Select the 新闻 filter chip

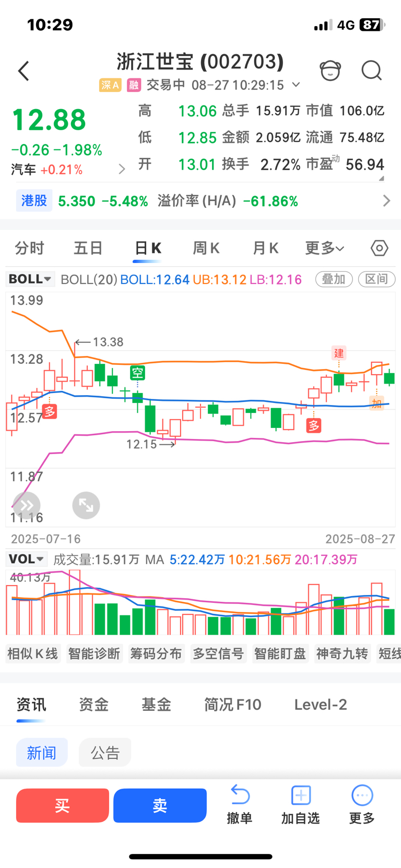(42, 752)
